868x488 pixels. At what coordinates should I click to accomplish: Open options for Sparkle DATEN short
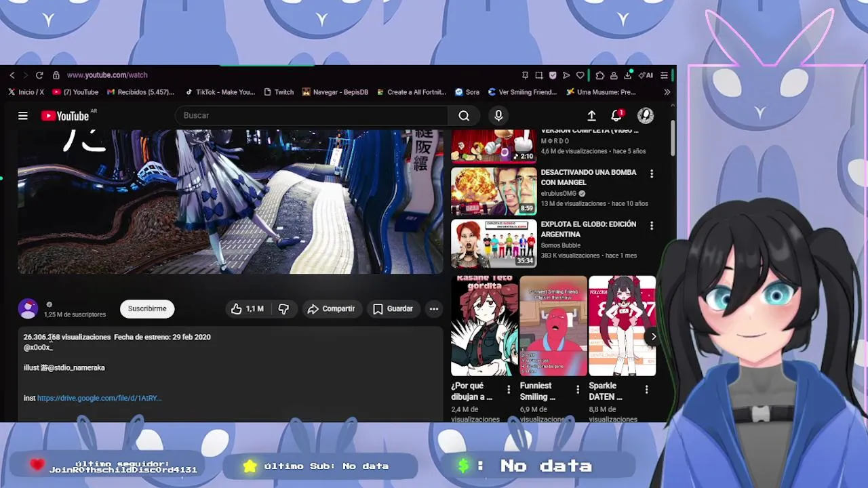tap(646, 389)
